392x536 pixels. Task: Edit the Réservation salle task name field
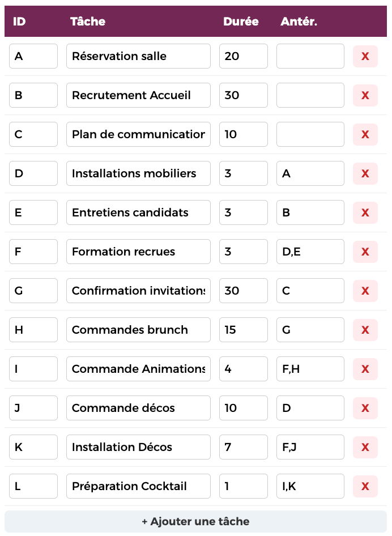coord(138,56)
